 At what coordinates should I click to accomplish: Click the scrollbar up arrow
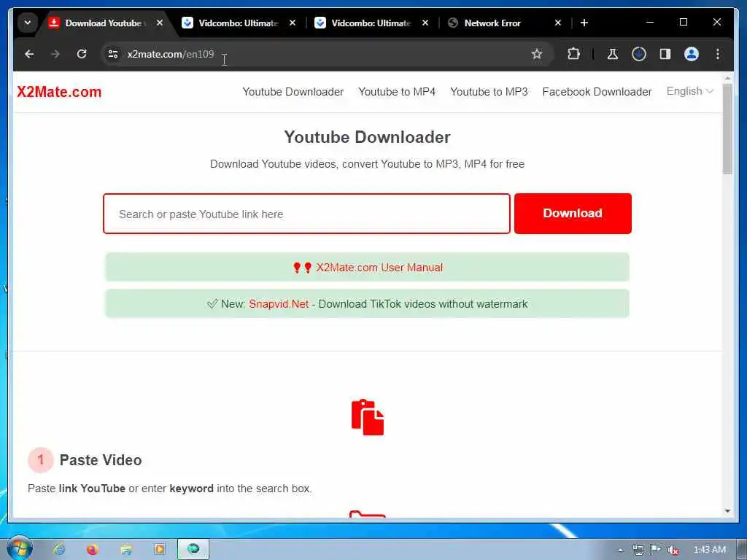coord(727,77)
